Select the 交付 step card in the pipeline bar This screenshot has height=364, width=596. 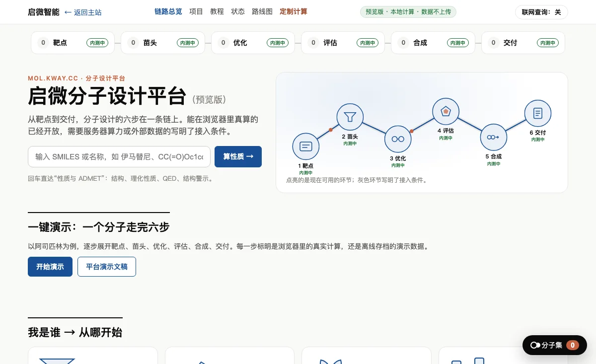click(x=523, y=43)
